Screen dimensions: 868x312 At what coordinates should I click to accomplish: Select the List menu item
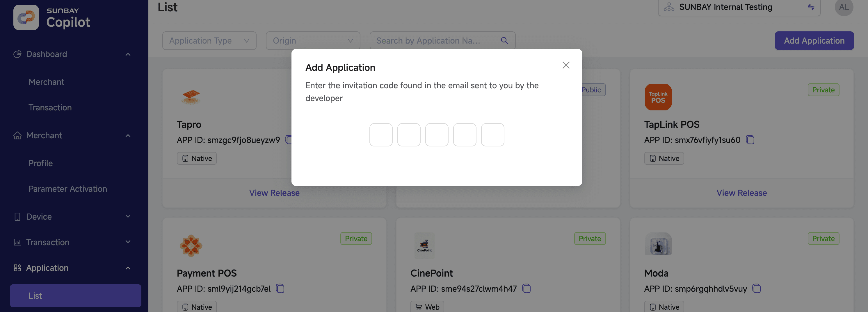point(75,295)
